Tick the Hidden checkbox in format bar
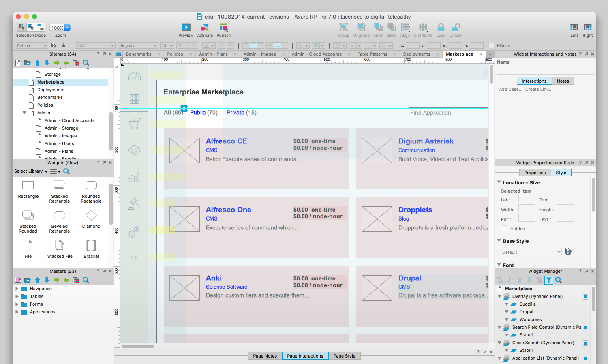 491,45
